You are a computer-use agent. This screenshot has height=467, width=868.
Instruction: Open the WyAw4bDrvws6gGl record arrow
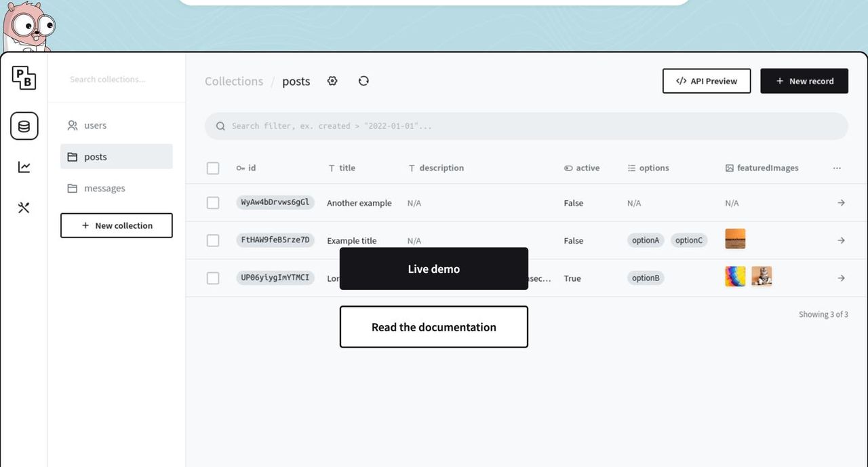point(841,203)
